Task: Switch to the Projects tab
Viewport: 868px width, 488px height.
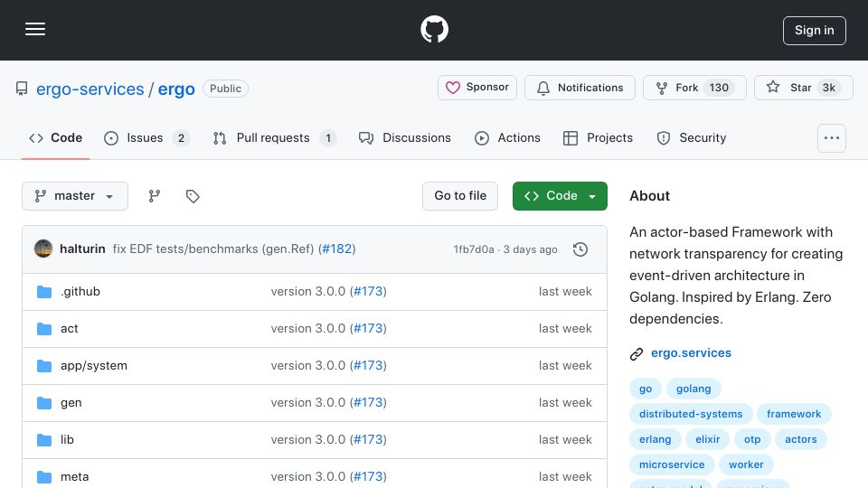Action: 598,137
